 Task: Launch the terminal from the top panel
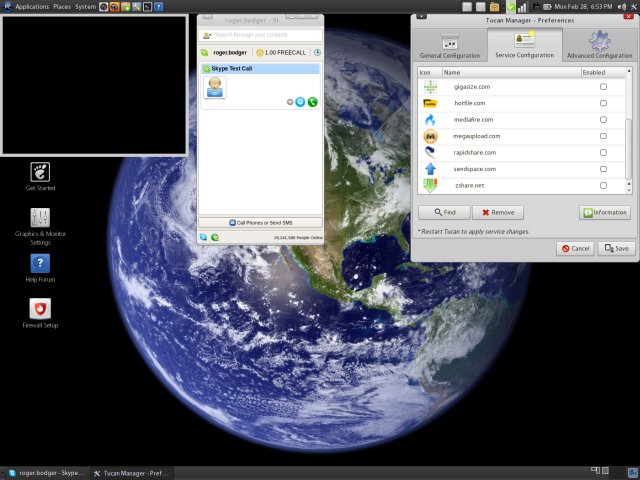[148, 7]
